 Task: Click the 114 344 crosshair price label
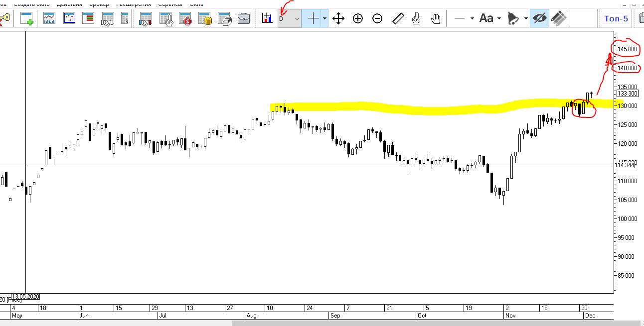pyautogui.click(x=625, y=165)
